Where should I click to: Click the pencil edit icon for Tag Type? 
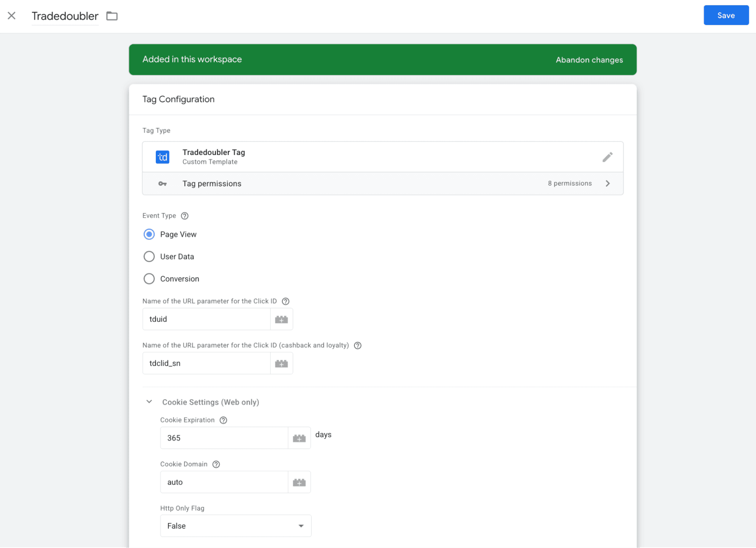607,157
